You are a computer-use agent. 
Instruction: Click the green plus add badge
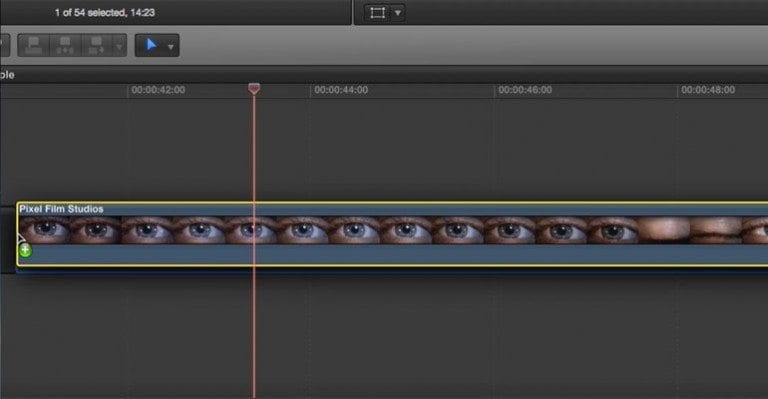pos(25,250)
